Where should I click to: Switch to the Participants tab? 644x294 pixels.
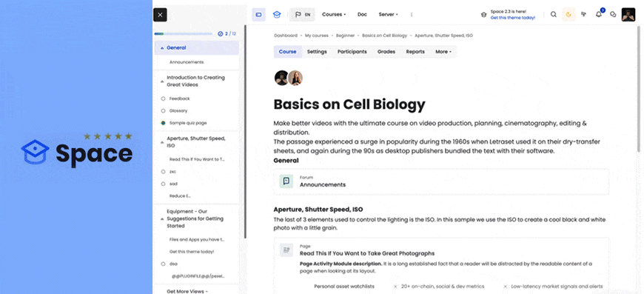[x=352, y=52]
